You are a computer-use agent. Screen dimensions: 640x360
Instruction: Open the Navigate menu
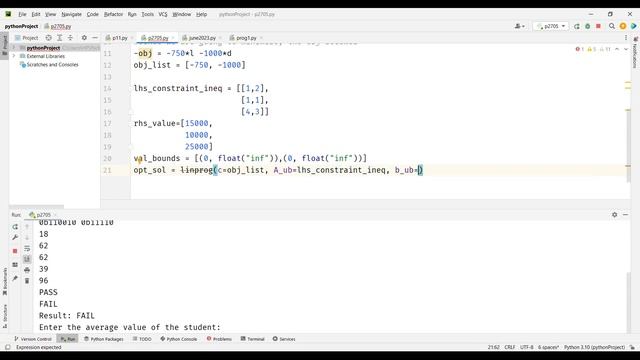(x=71, y=14)
